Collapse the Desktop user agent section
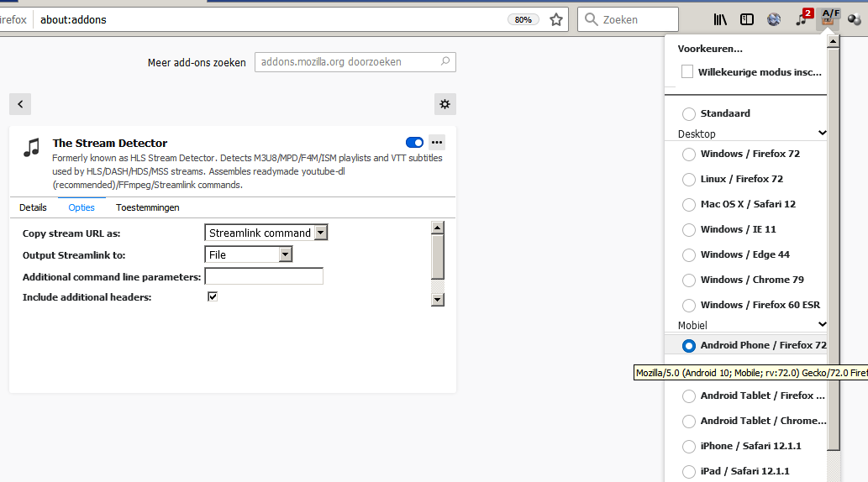 coord(822,133)
